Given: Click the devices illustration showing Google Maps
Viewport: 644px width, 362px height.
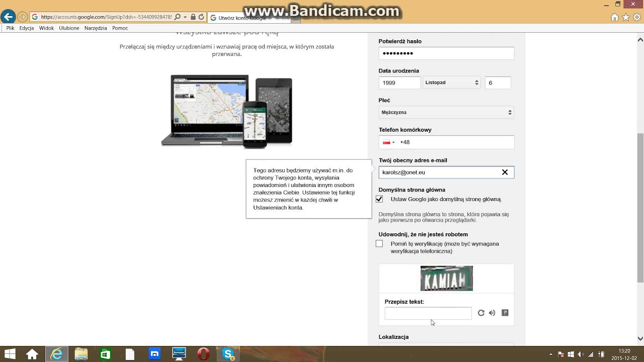Looking at the screenshot, I should click(227, 112).
